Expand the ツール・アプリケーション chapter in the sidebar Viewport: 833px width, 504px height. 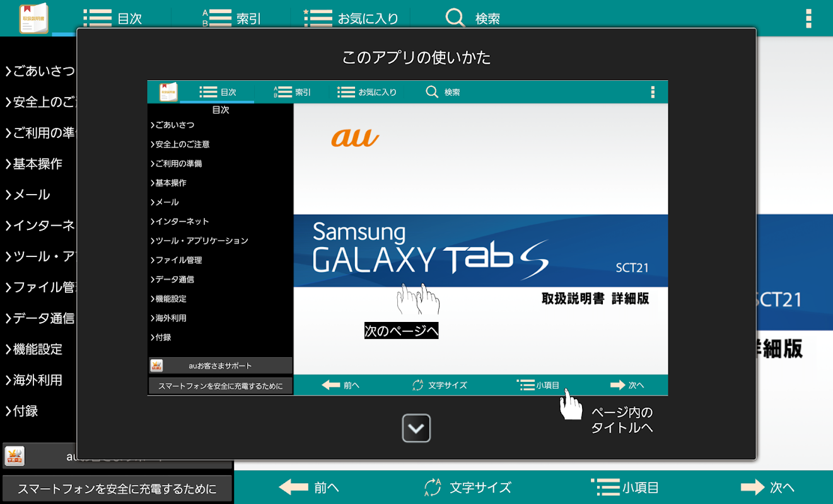point(39,256)
